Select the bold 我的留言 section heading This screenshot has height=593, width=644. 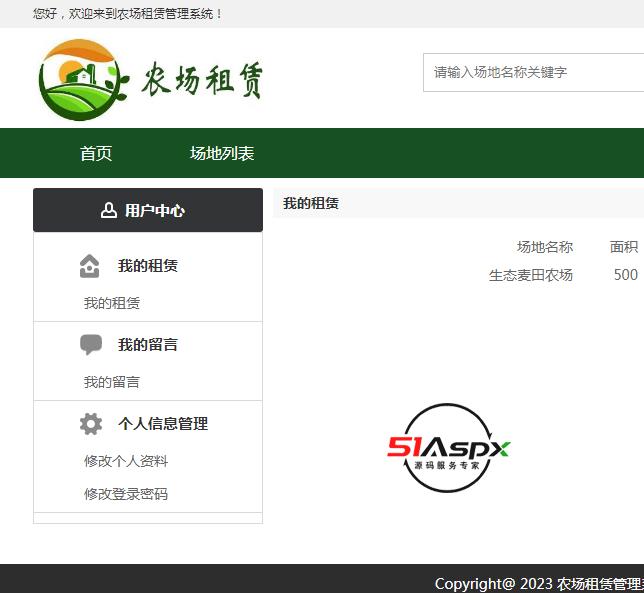[148, 345]
